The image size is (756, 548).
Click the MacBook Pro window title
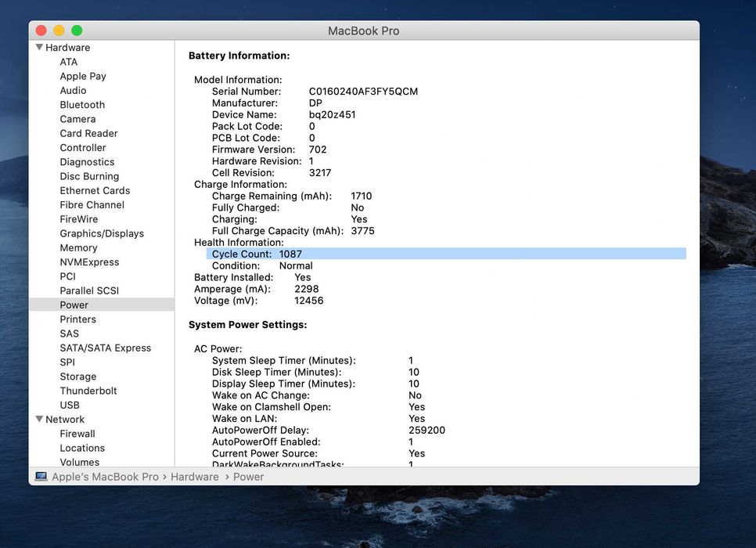tap(364, 31)
